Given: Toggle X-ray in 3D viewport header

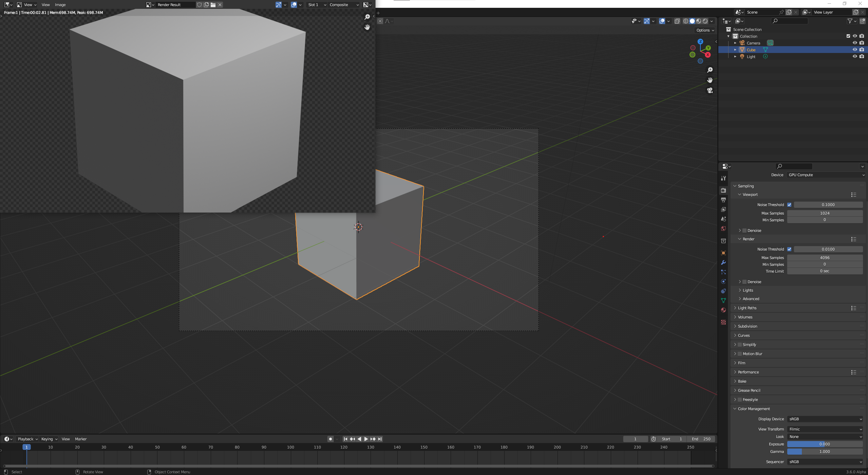Looking at the screenshot, I should 677,21.
